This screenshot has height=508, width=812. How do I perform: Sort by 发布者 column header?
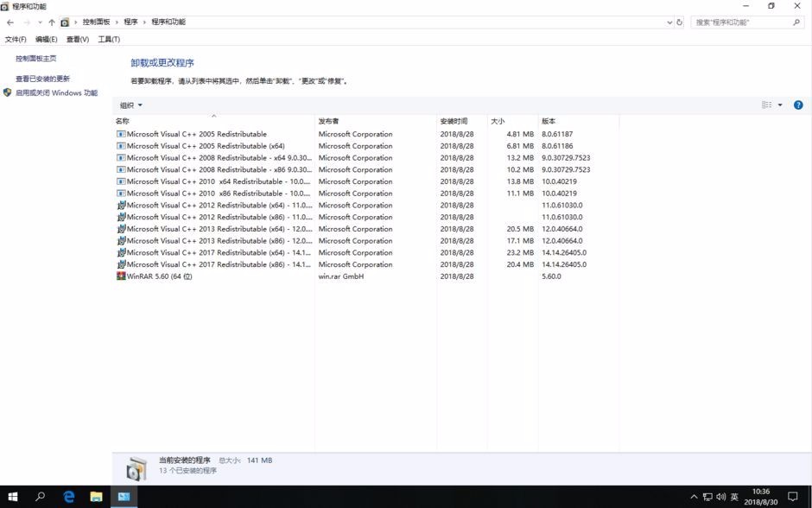coord(376,121)
